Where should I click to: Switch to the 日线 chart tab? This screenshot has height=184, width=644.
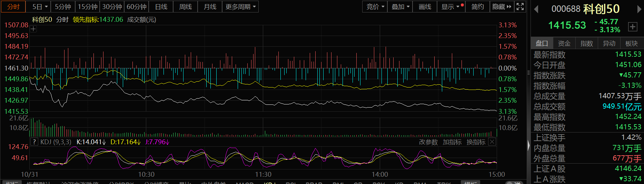tap(161, 7)
